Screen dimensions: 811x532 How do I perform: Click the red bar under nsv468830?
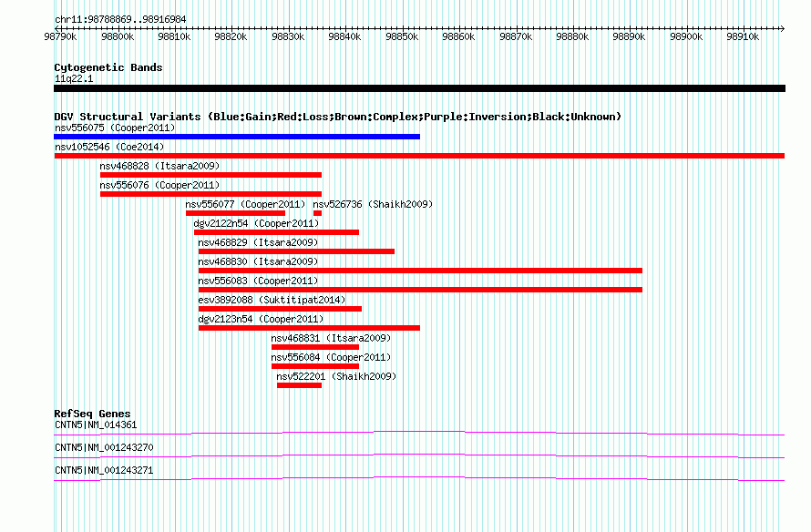420,271
